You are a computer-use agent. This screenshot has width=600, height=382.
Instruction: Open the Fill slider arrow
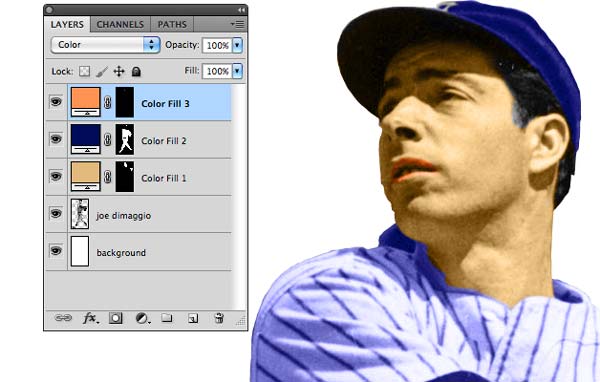pyautogui.click(x=237, y=71)
